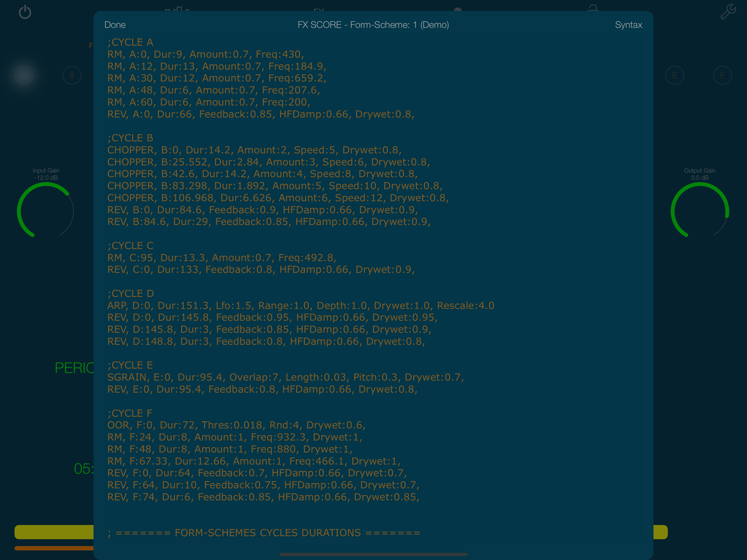Click line 'REV, C:0, Dur:133'
The width and height of the screenshot is (747, 560).
[x=261, y=270]
